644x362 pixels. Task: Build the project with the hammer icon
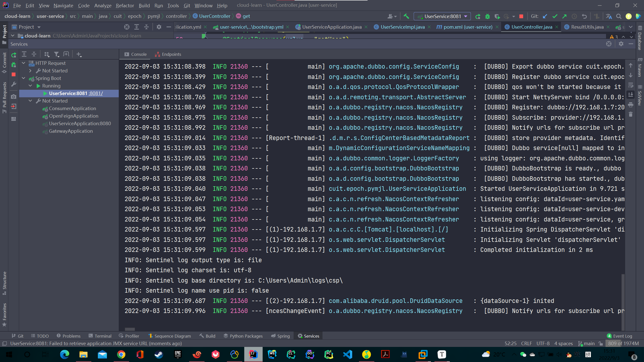[x=406, y=16]
